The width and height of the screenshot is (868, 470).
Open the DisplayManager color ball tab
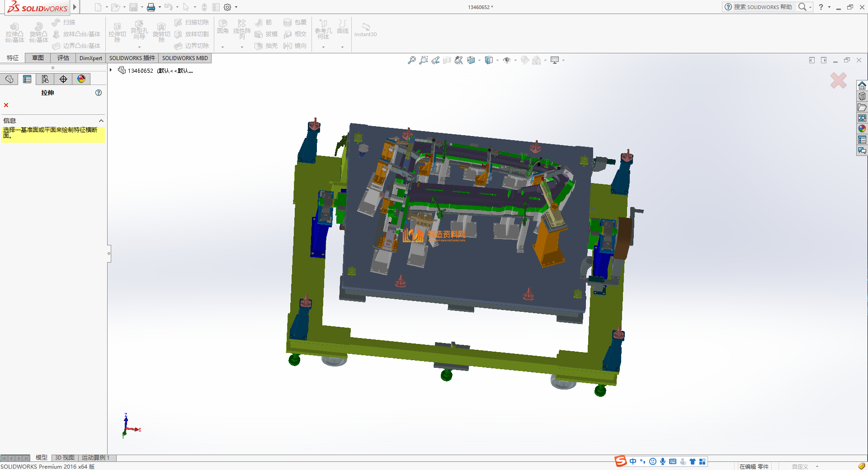pyautogui.click(x=81, y=79)
